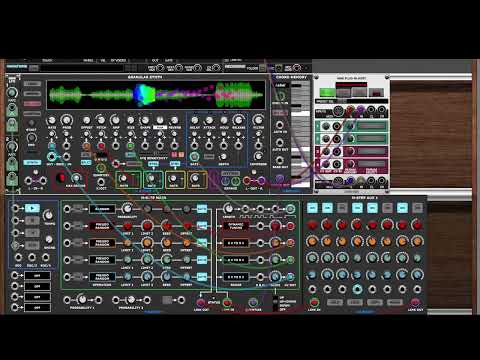The image size is (480, 360).
Task: Open the red row PSEUDO RANDOM selector
Action: [102, 226]
